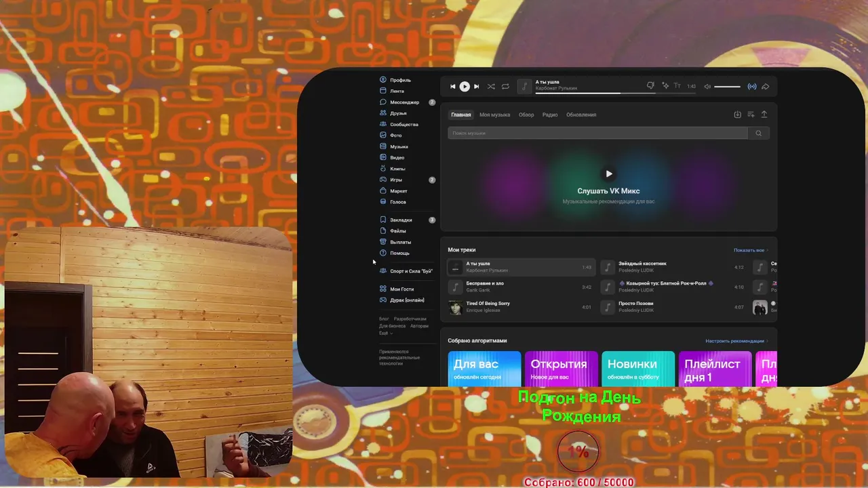
Task: Toggle shuffle mode in player bar
Action: 491,87
